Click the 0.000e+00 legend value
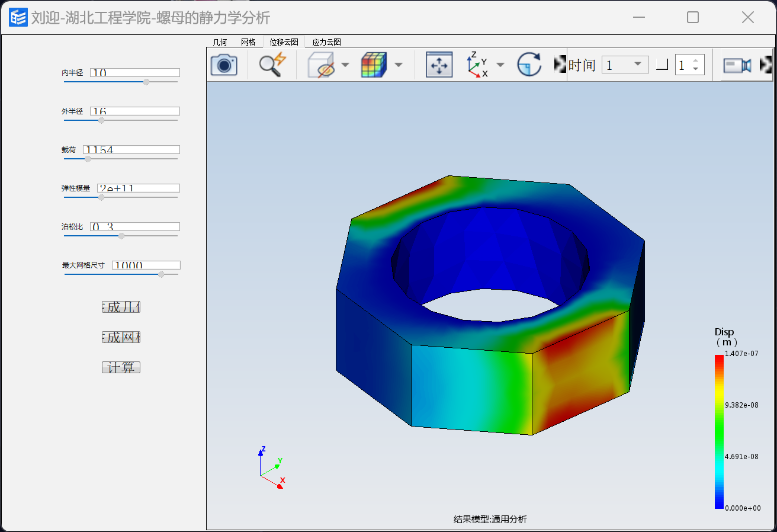This screenshot has height=532, width=777. 744,508
